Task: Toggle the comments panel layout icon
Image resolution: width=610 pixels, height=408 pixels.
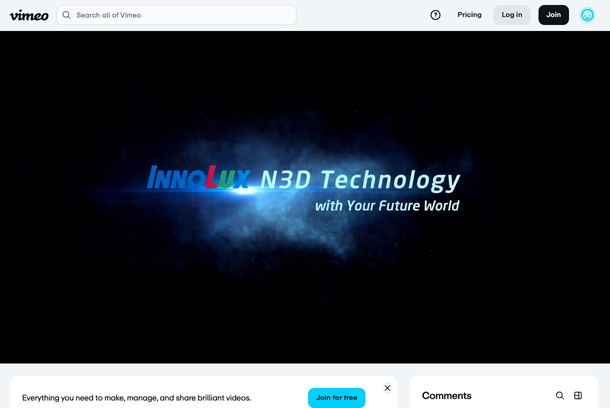Action: pyautogui.click(x=578, y=396)
